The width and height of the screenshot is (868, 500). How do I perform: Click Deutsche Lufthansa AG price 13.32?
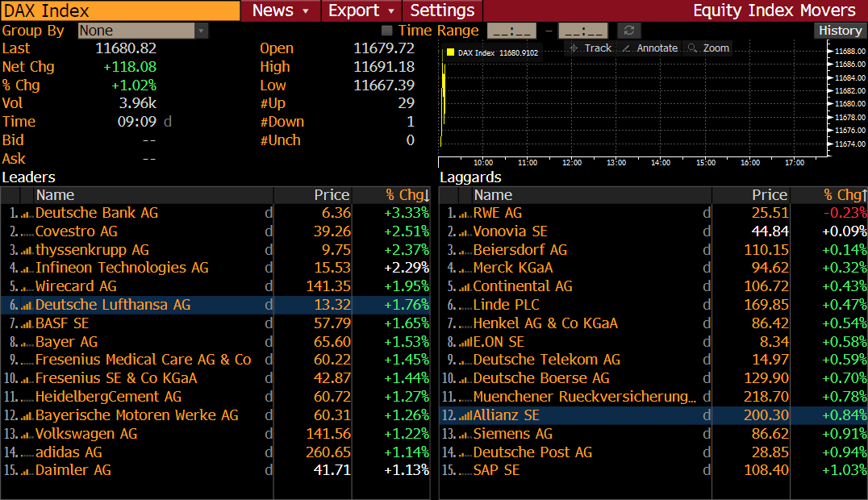[332, 305]
